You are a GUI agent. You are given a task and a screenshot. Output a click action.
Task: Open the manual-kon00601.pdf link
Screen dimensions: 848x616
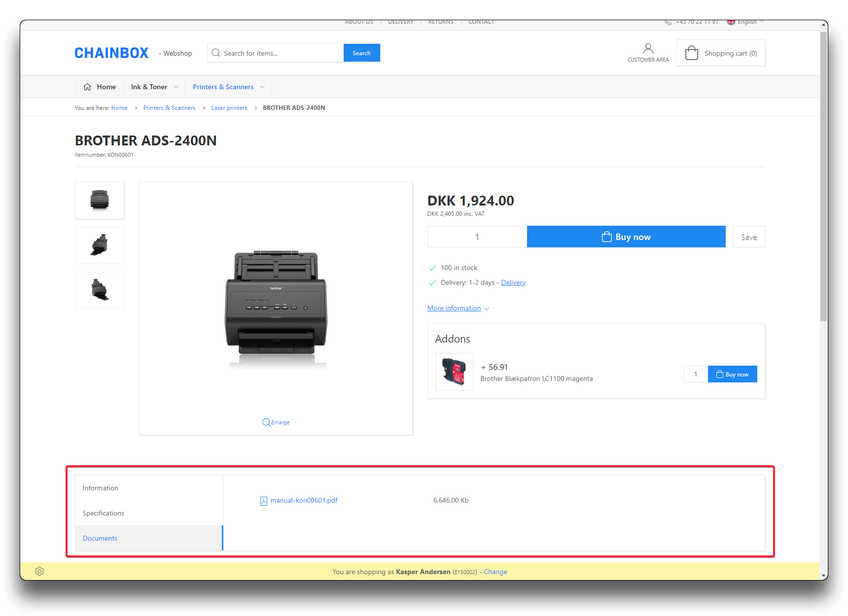[304, 500]
